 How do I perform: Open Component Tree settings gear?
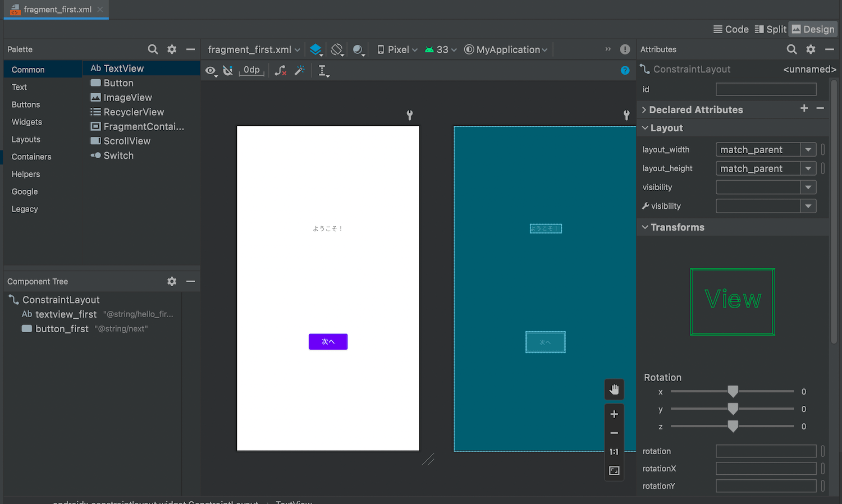(172, 281)
